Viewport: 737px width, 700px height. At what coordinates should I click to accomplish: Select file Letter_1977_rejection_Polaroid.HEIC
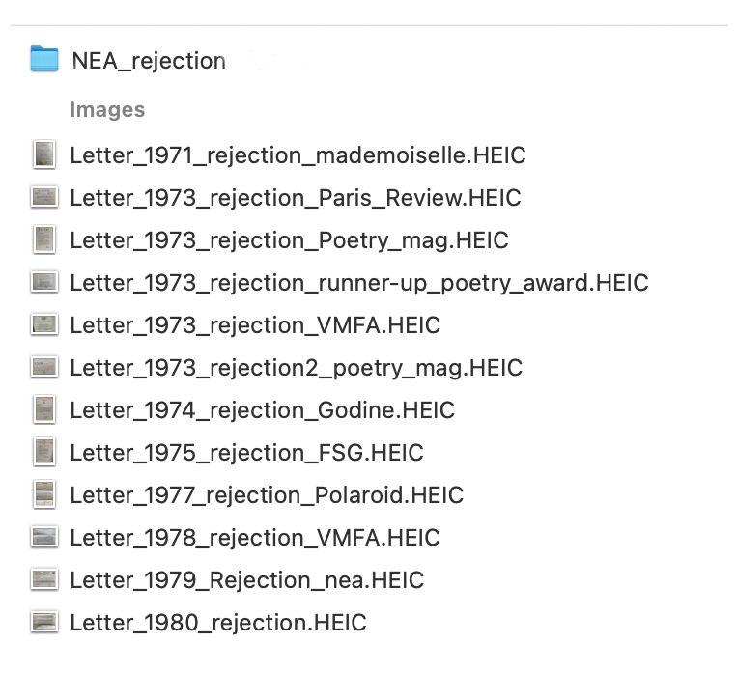(x=267, y=495)
